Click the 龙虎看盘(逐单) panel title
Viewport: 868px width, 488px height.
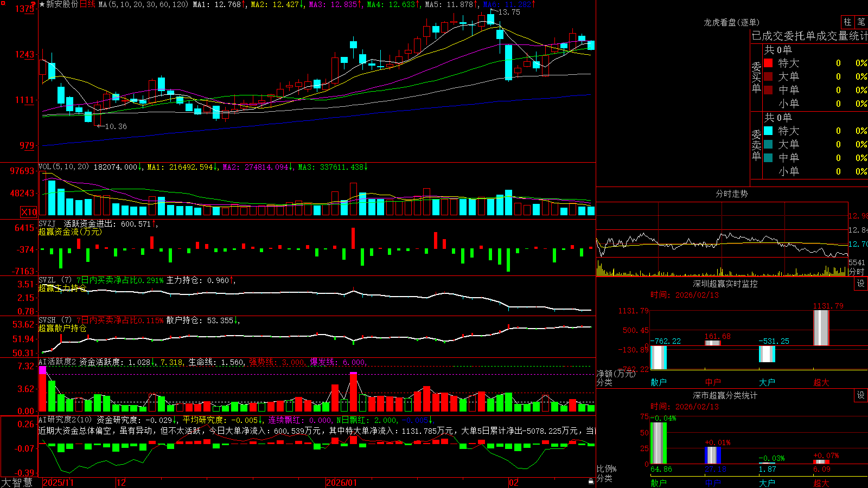(731, 22)
